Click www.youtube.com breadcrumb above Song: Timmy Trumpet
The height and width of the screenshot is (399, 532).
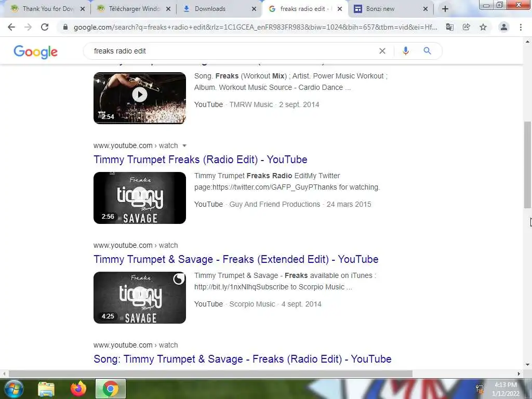pyautogui.click(x=123, y=345)
